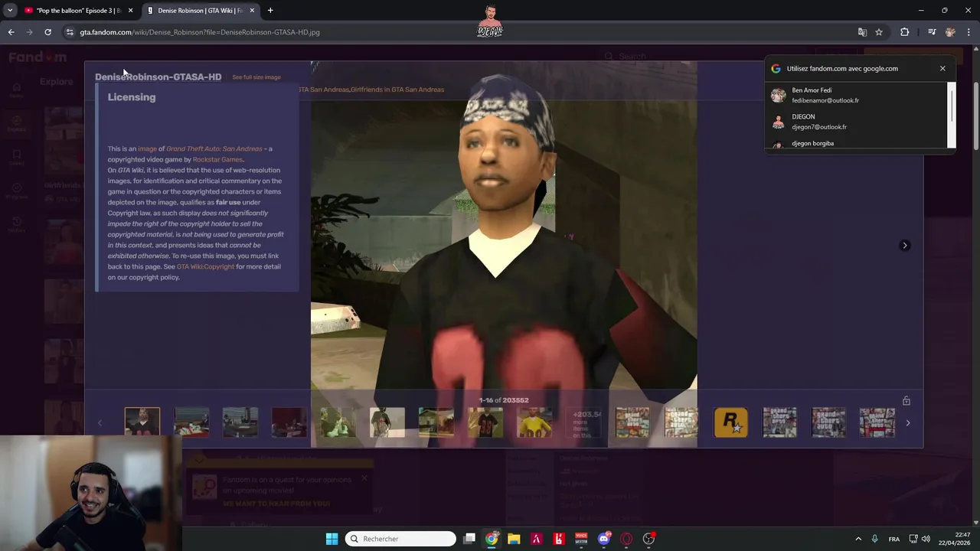Image resolution: width=980 pixels, height=551 pixels.
Task: Click the microphone icon in system tray
Action: pyautogui.click(x=874, y=539)
